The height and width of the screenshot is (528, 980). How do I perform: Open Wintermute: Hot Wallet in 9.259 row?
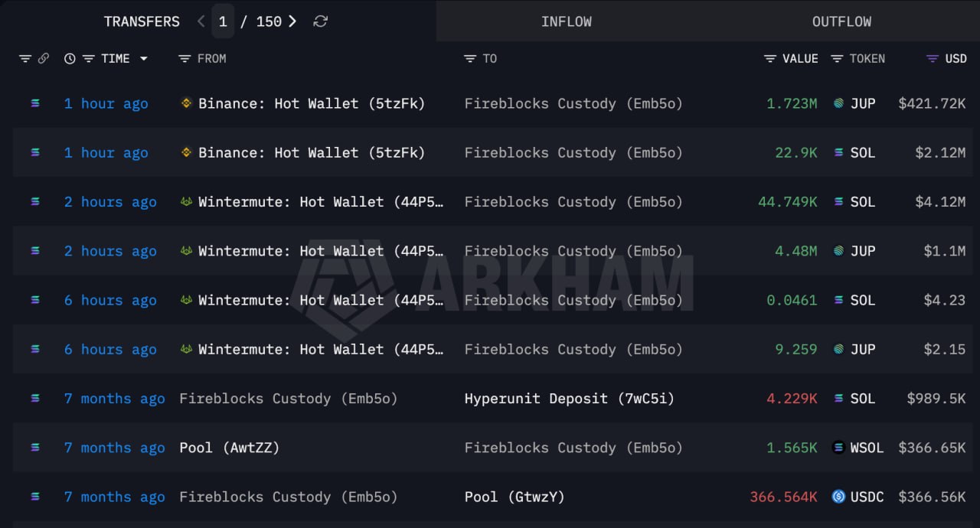point(321,349)
